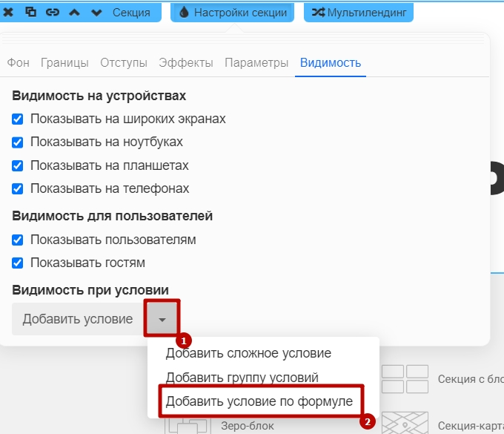504x434 pixels.
Task: Toggle Показывать на телефонах checkbox
Action: tap(17, 189)
